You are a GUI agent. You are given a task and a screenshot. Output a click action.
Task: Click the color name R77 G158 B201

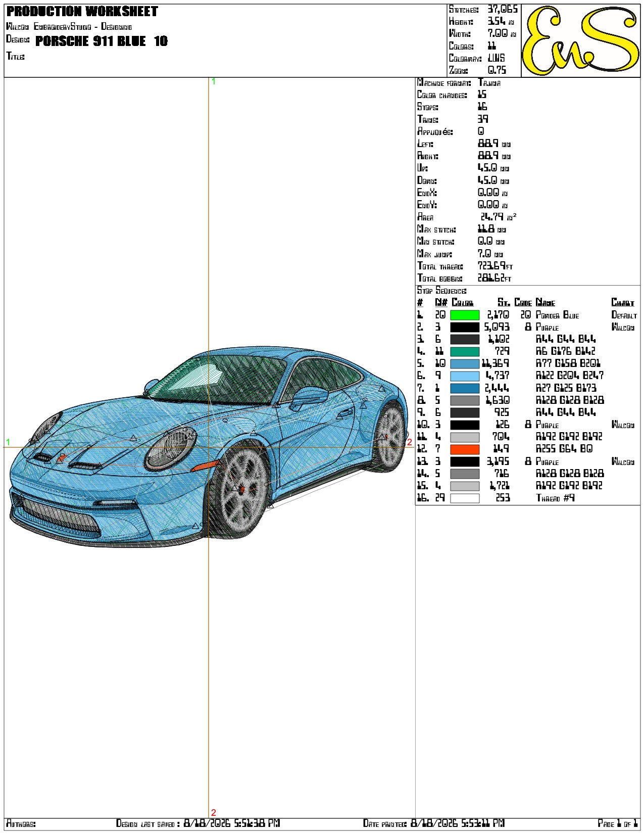point(568,363)
